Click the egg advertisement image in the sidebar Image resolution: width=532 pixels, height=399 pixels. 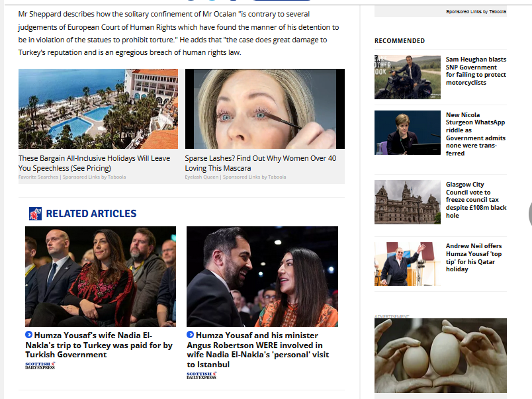pos(441,355)
